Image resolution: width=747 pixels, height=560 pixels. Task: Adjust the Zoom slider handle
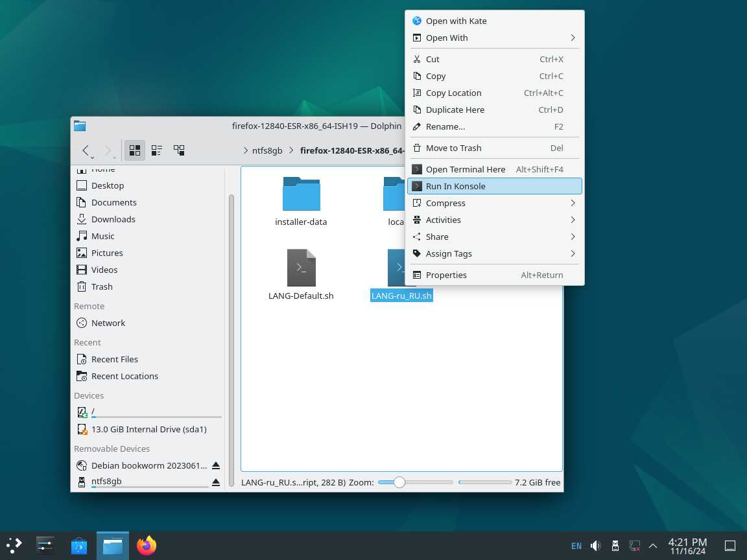click(x=399, y=482)
